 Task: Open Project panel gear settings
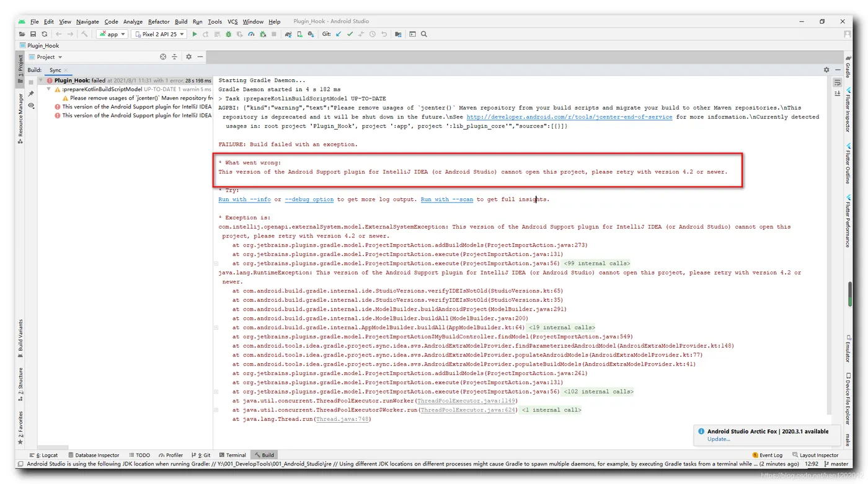pos(189,56)
